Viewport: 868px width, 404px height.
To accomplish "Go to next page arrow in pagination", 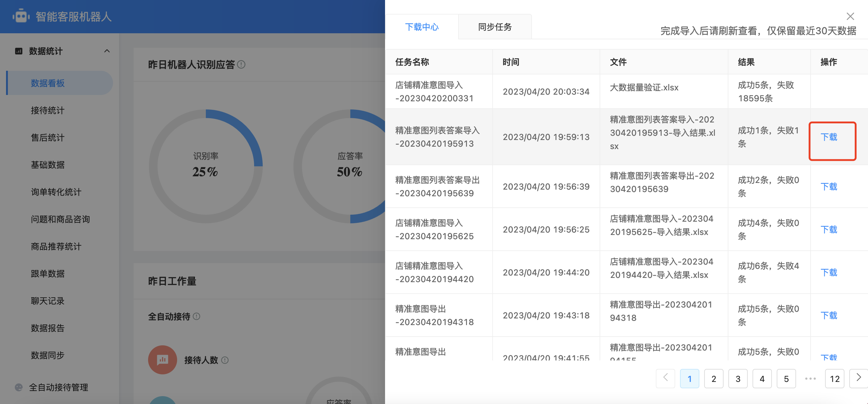I will point(859,378).
